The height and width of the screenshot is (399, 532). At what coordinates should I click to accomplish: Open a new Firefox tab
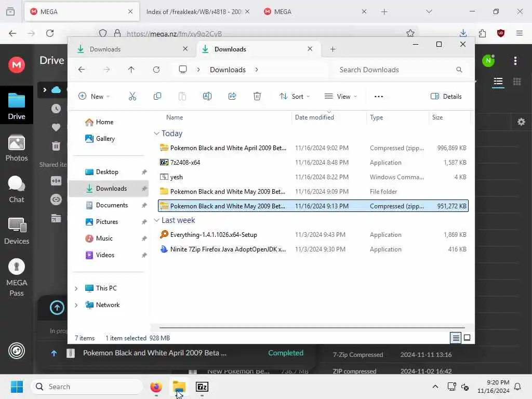[384, 12]
